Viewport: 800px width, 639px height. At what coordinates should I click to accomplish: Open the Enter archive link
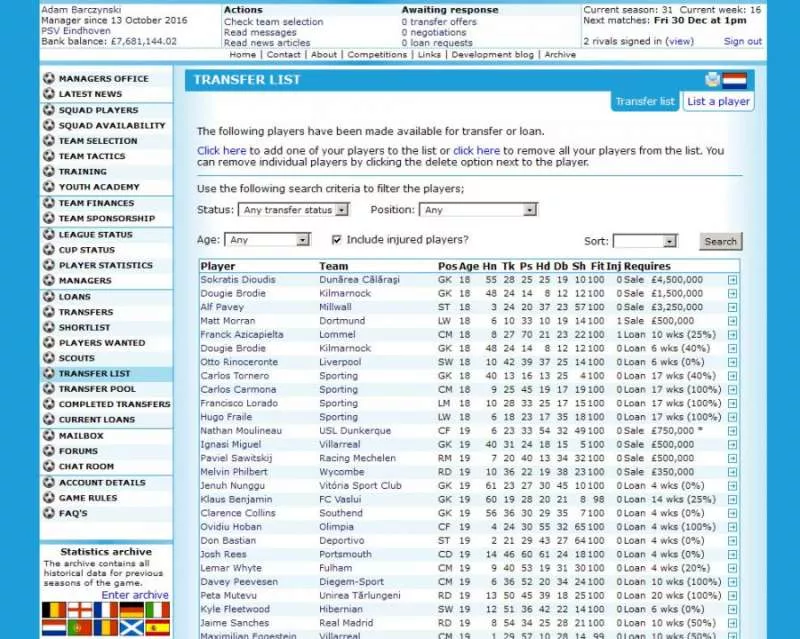click(x=135, y=595)
